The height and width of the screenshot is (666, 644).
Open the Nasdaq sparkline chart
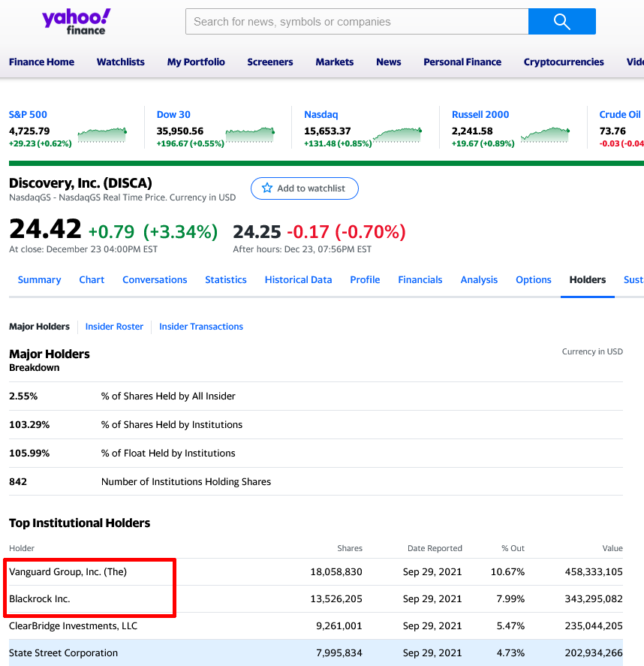pos(397,134)
